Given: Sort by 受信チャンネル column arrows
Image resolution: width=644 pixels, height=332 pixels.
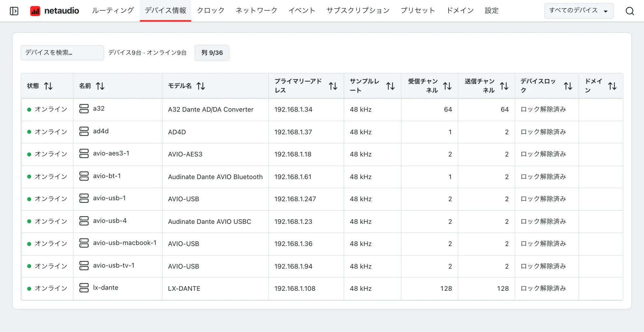Looking at the screenshot, I should [447, 86].
